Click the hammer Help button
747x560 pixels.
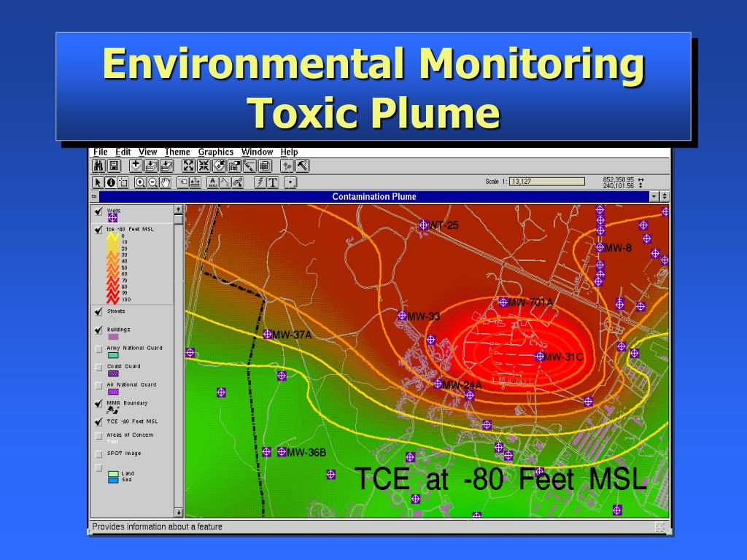point(302,166)
